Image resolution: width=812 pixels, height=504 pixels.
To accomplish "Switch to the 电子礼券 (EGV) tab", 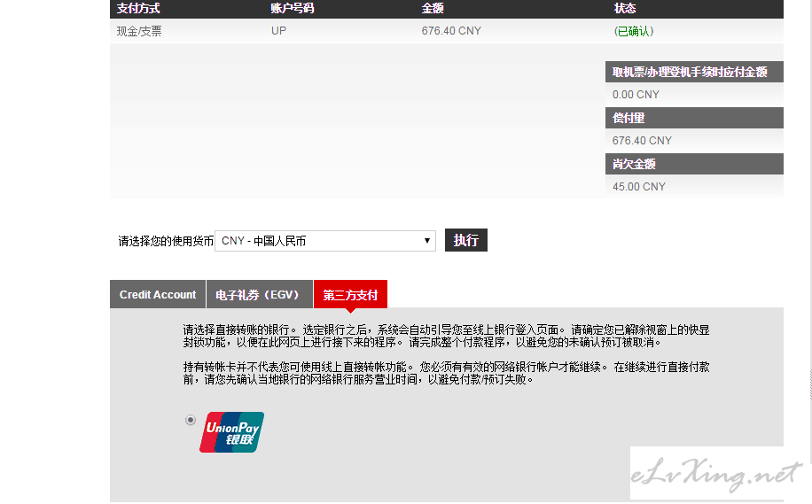I will click(260, 294).
